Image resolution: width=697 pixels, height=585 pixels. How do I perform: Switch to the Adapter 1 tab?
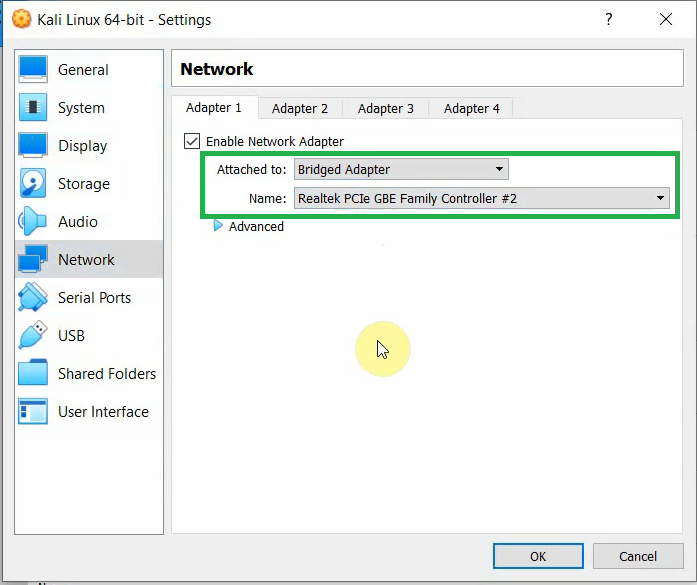213,108
